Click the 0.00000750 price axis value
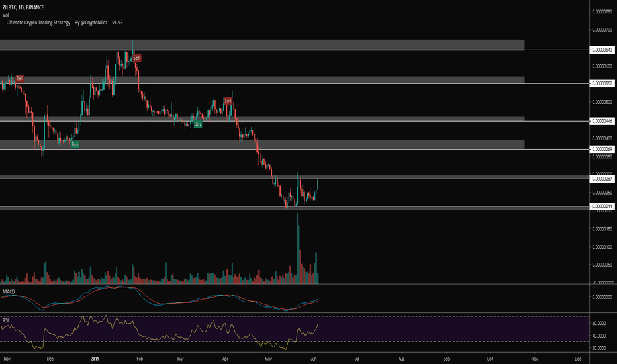Viewport: 617px width, 364px height. [x=602, y=11]
